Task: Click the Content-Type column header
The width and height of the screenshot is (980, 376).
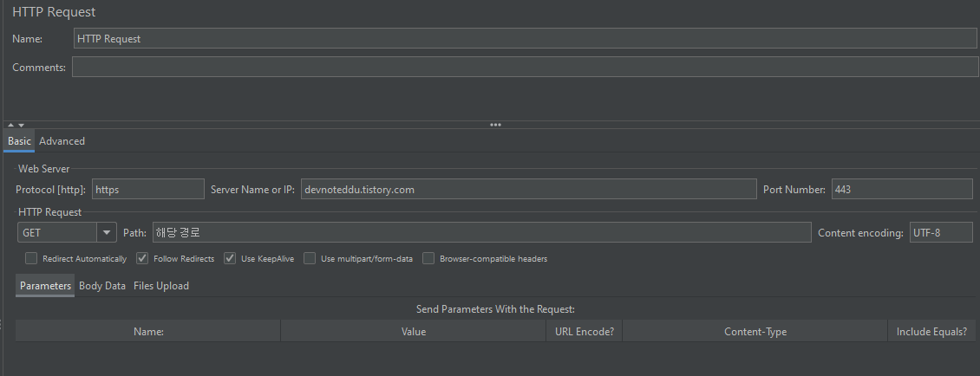Action: 755,331
